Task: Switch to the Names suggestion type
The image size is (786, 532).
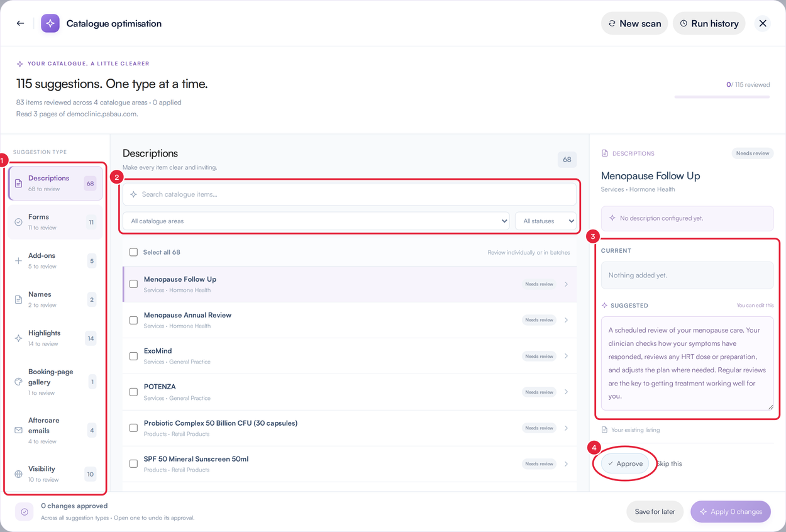Action: pyautogui.click(x=55, y=300)
